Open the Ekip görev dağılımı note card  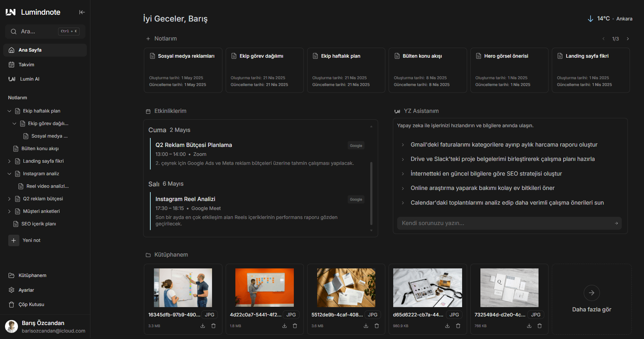[265, 70]
